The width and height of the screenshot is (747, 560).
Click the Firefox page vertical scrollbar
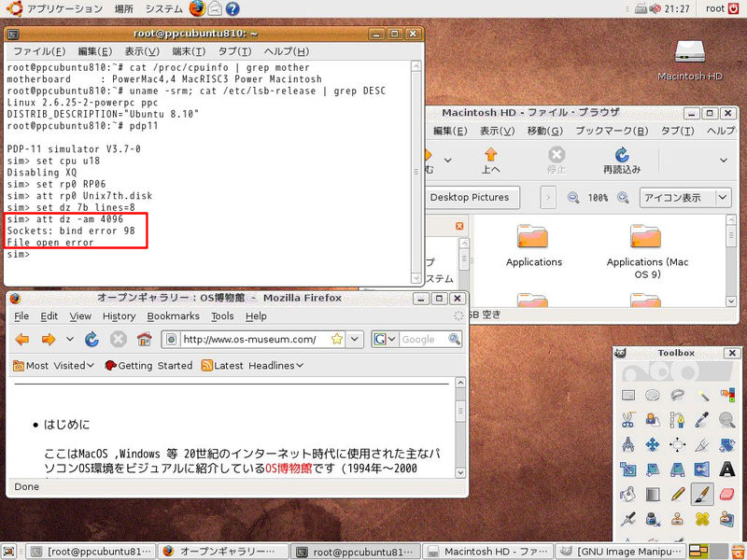[x=460, y=428]
